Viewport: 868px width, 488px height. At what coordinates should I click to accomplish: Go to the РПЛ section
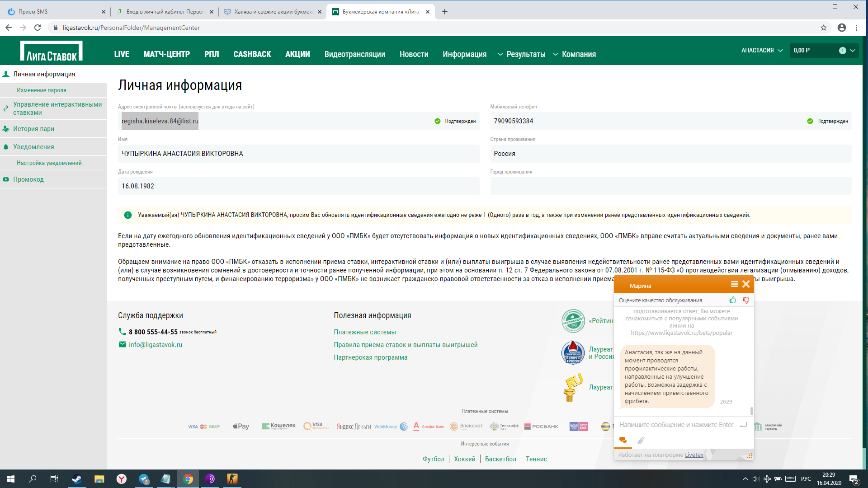(x=212, y=54)
